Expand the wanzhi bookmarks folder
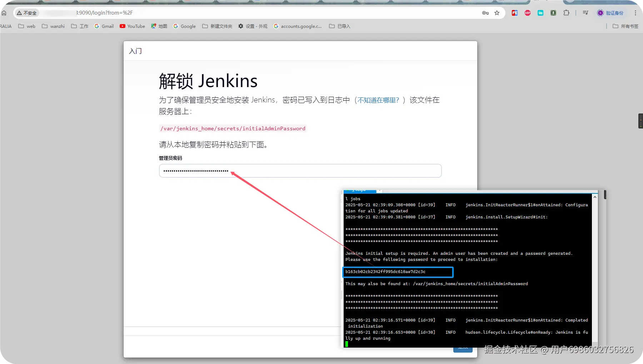The width and height of the screenshot is (643, 364). point(53,26)
